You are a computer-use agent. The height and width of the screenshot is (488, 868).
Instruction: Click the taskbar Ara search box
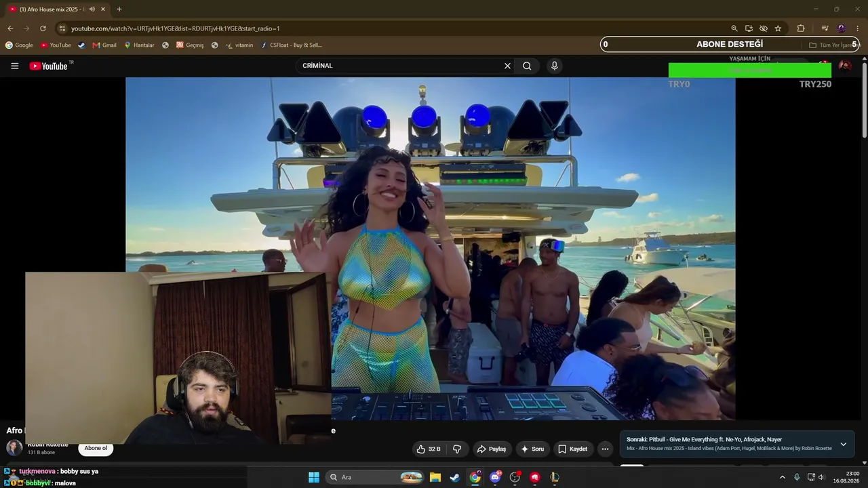tap(375, 477)
